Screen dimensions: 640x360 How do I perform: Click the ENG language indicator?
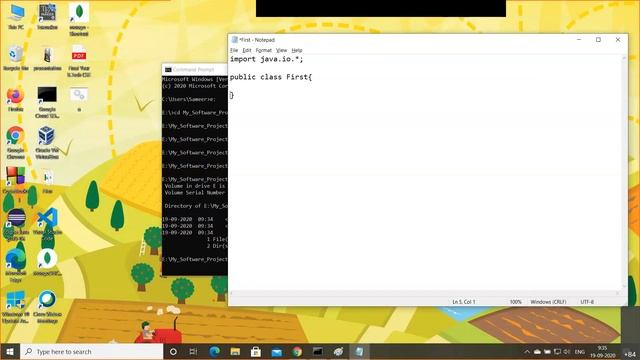(580, 351)
